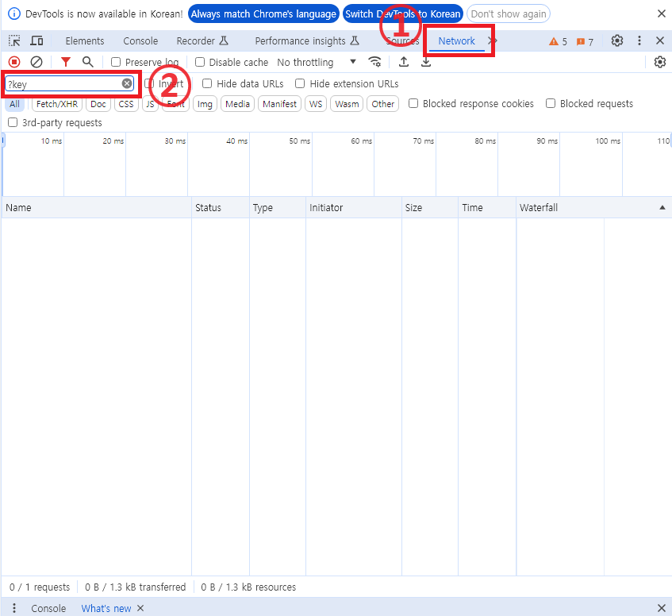Import HAR file upload icon

[x=403, y=62]
